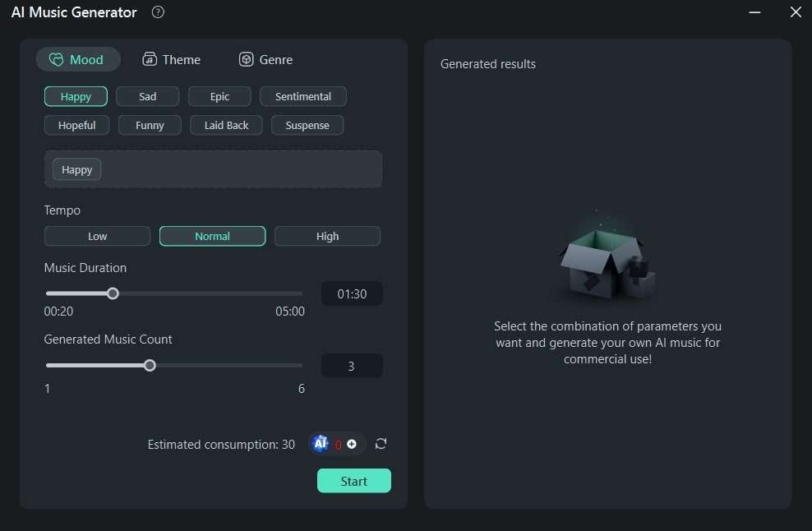The image size is (812, 531).
Task: Click the empty box illustration in results
Action: (607, 257)
